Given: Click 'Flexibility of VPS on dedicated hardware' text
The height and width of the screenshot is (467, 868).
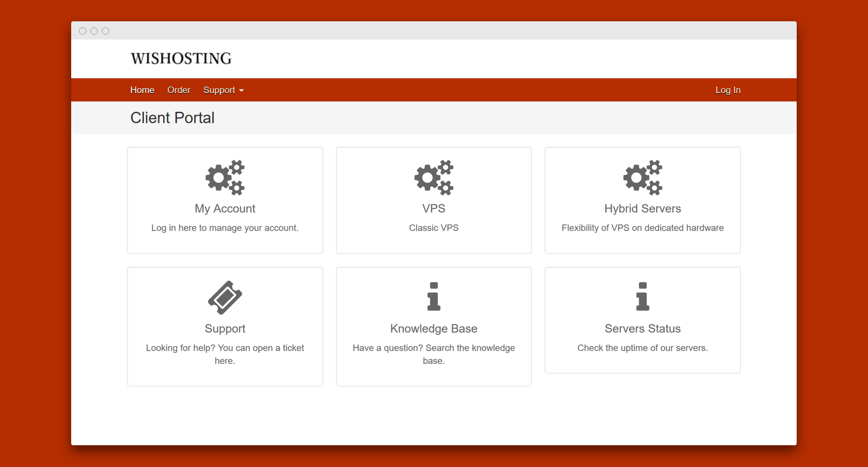Looking at the screenshot, I should point(643,228).
